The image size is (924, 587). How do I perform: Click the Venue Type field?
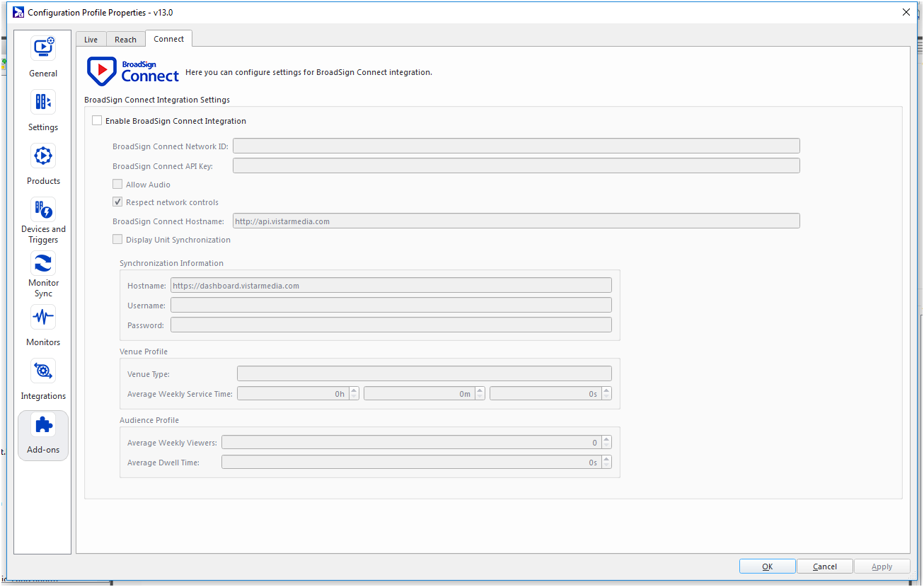pos(425,373)
